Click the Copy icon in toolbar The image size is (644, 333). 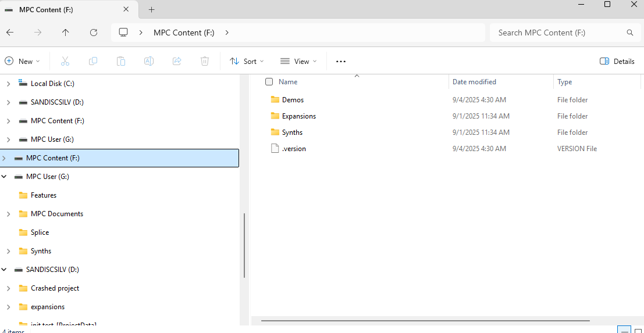click(93, 62)
